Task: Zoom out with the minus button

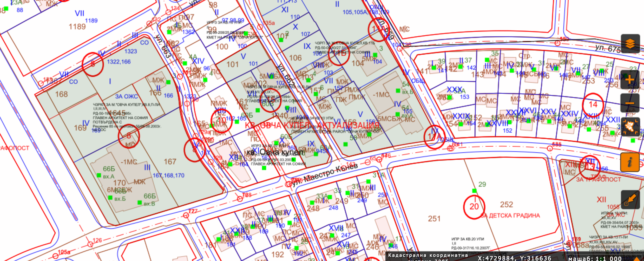Action: [x=630, y=103]
